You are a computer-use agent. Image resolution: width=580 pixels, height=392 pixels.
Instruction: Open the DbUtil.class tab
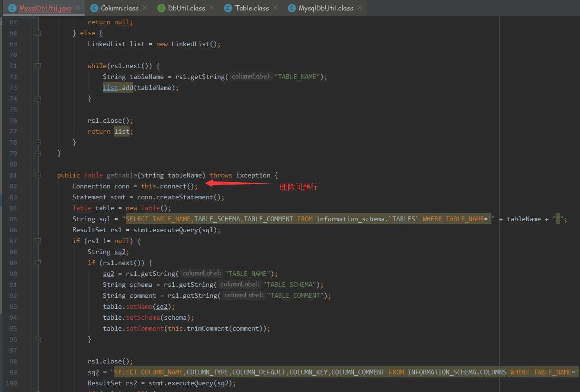click(x=187, y=8)
